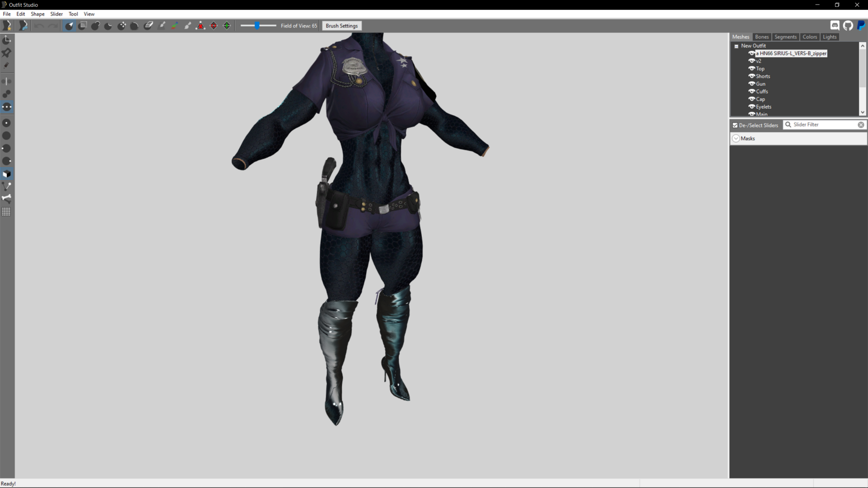Image resolution: width=868 pixels, height=488 pixels.
Task: Click the mesh list scroll down arrow
Action: 862,112
